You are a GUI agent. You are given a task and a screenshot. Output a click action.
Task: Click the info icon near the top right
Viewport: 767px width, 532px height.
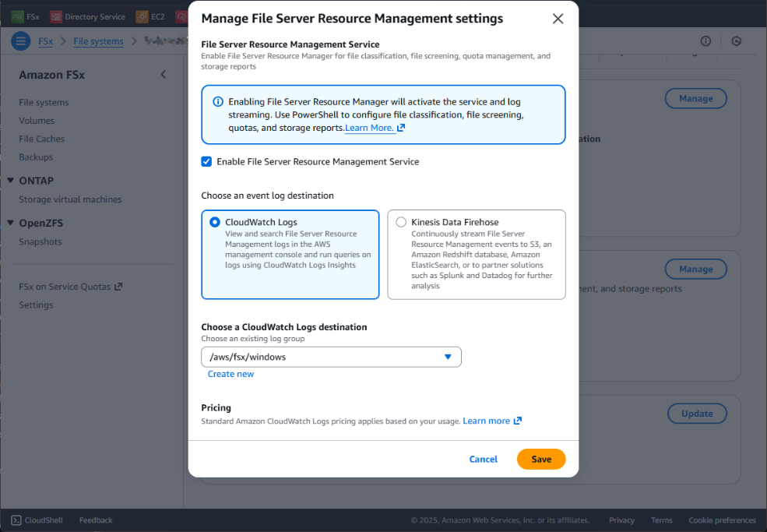coord(705,41)
